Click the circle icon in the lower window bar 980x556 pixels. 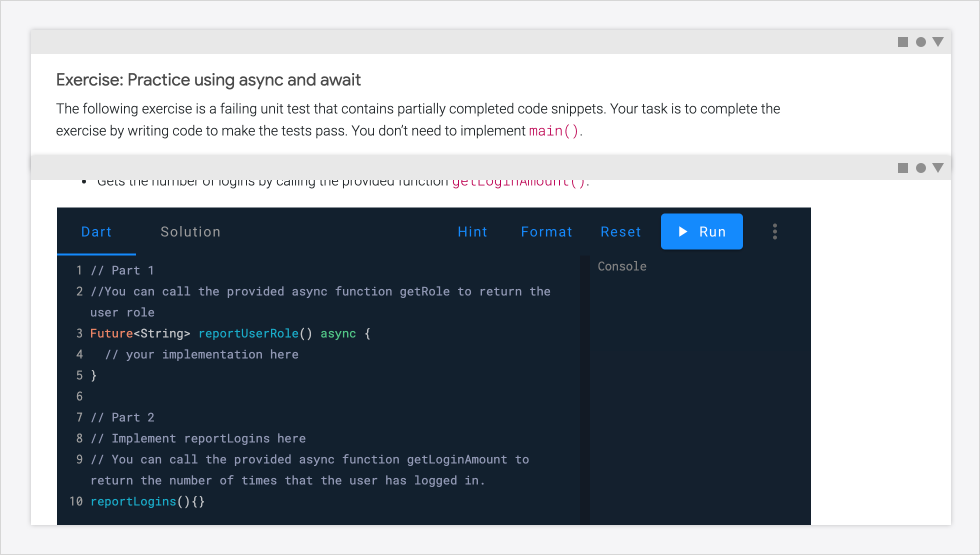(x=920, y=168)
